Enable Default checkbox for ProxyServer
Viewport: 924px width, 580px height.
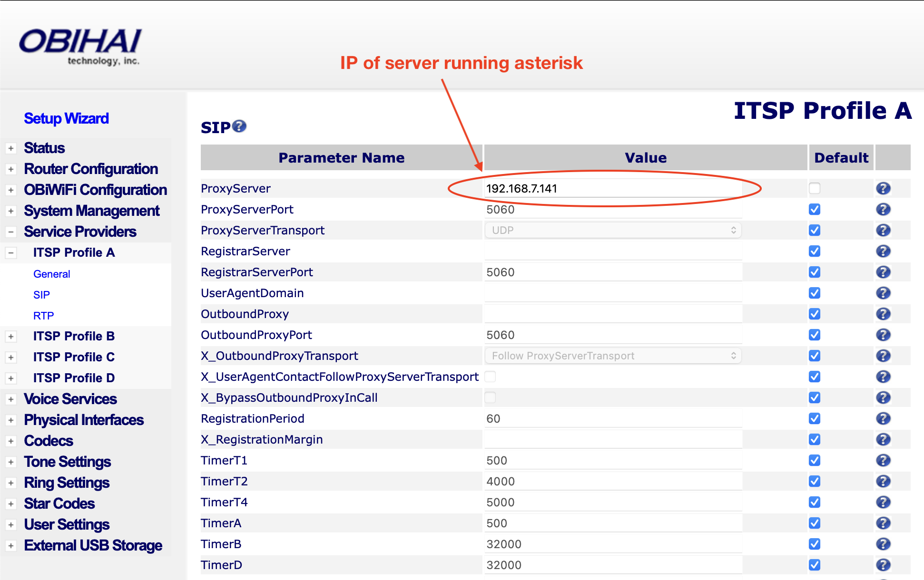click(815, 188)
